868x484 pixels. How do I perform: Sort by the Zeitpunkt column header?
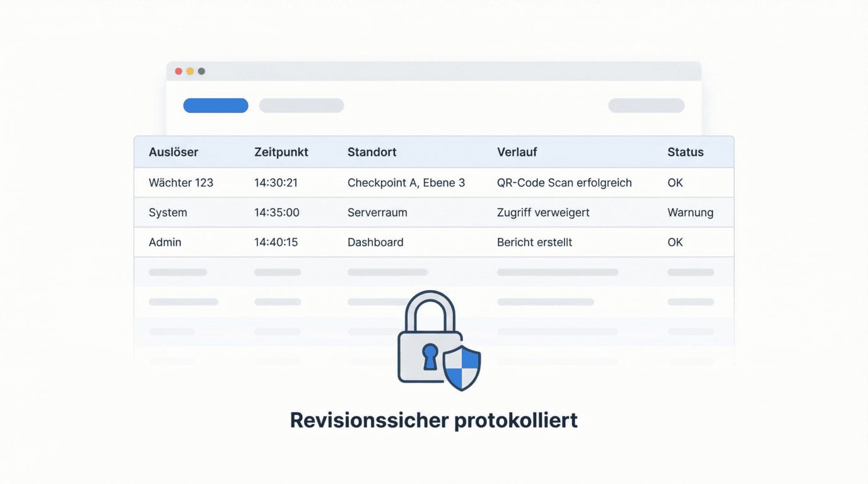281,152
